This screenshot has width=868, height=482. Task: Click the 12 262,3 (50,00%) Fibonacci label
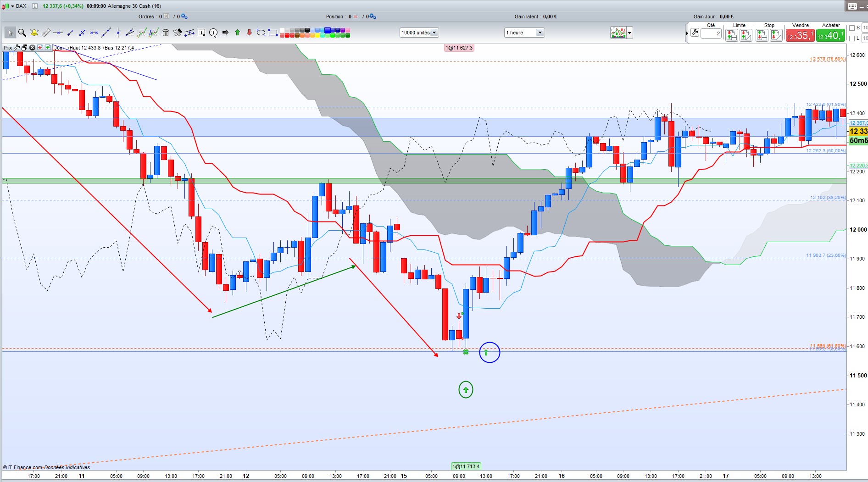click(826, 150)
